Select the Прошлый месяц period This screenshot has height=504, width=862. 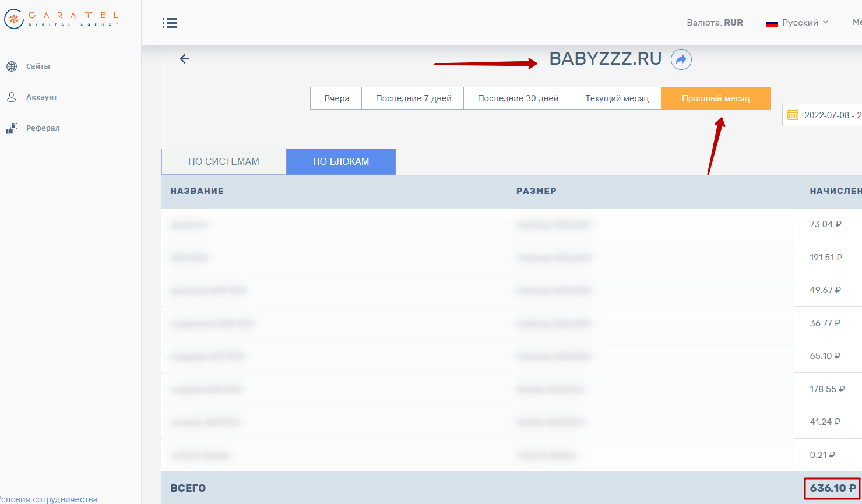tap(716, 98)
